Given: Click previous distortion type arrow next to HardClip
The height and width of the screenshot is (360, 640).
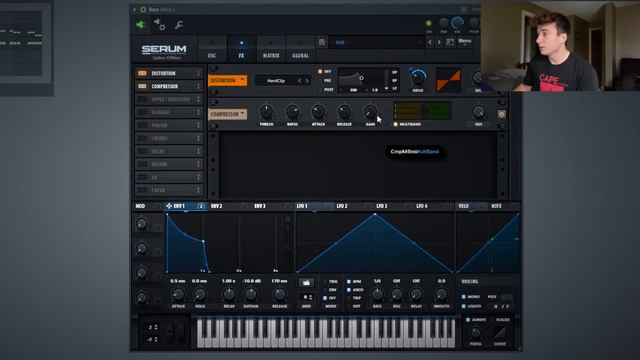Looking at the screenshot, I should [x=299, y=81].
